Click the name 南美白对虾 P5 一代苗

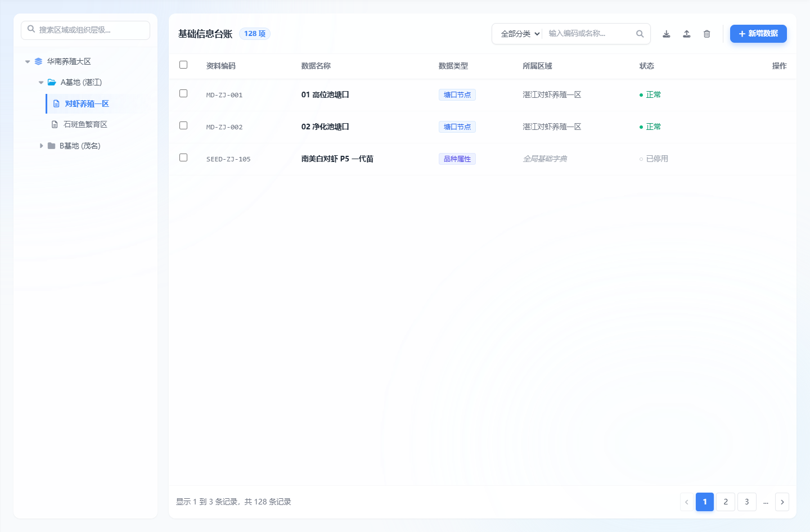tap(337, 159)
